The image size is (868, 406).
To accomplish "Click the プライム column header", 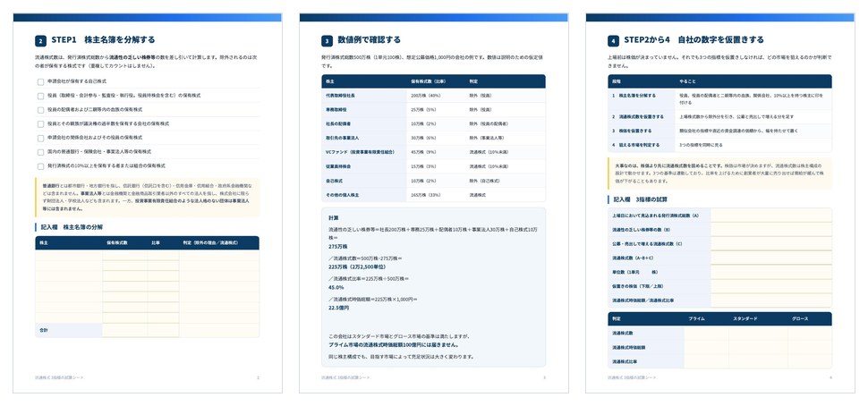I will click(x=696, y=319).
